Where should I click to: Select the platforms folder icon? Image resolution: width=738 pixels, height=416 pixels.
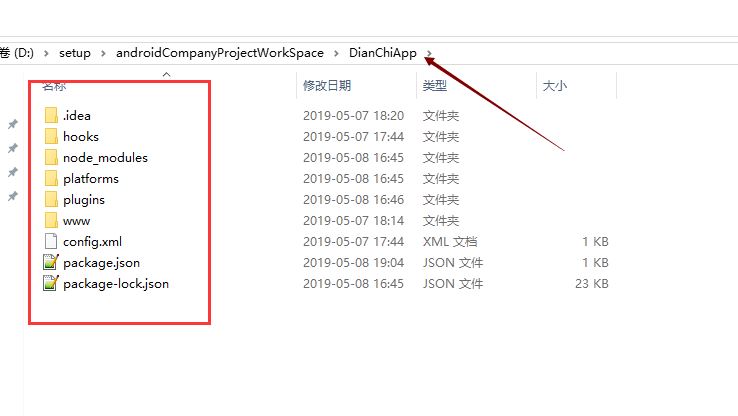[x=51, y=178]
